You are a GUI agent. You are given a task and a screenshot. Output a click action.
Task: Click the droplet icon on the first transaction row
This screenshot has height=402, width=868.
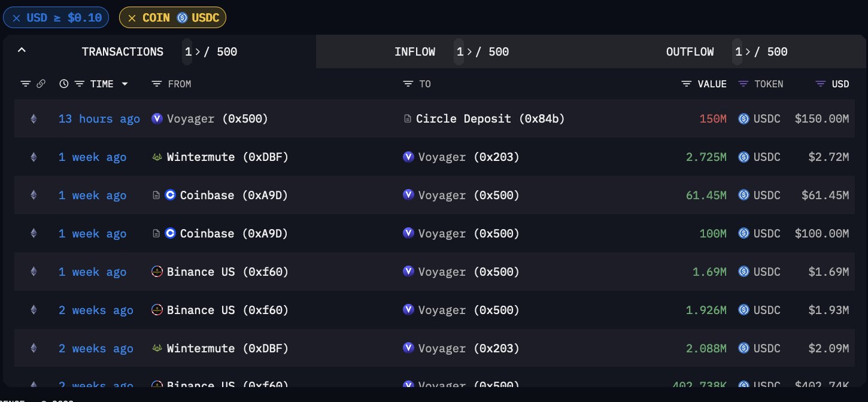coord(34,118)
